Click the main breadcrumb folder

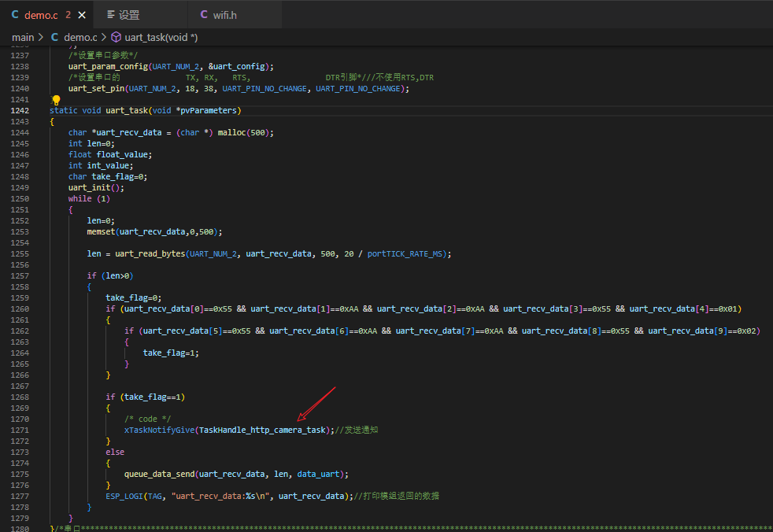coord(23,38)
